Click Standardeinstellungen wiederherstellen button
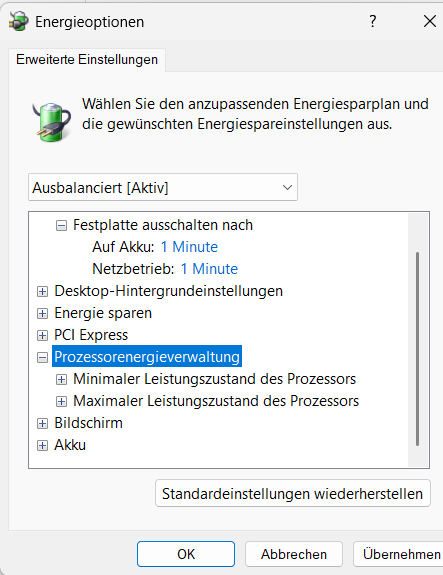This screenshot has height=575, width=443. (x=293, y=494)
